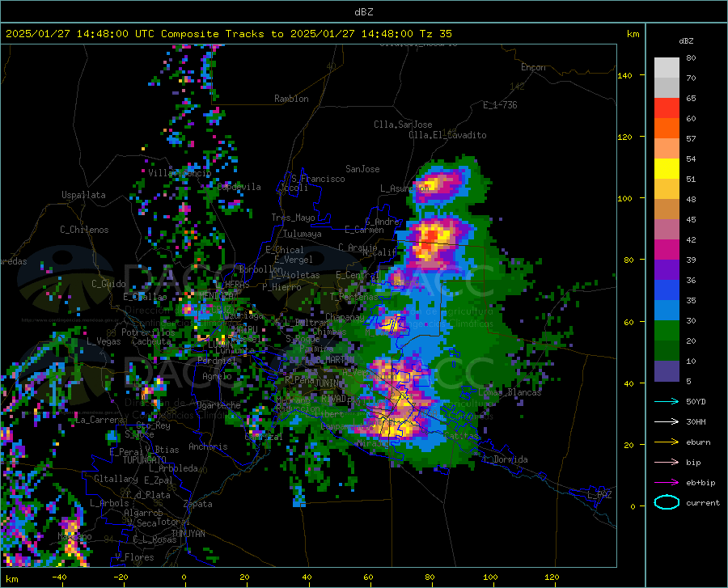This screenshot has width=728, height=588.
Task: Click the 'current' legend label
Action: point(703,502)
